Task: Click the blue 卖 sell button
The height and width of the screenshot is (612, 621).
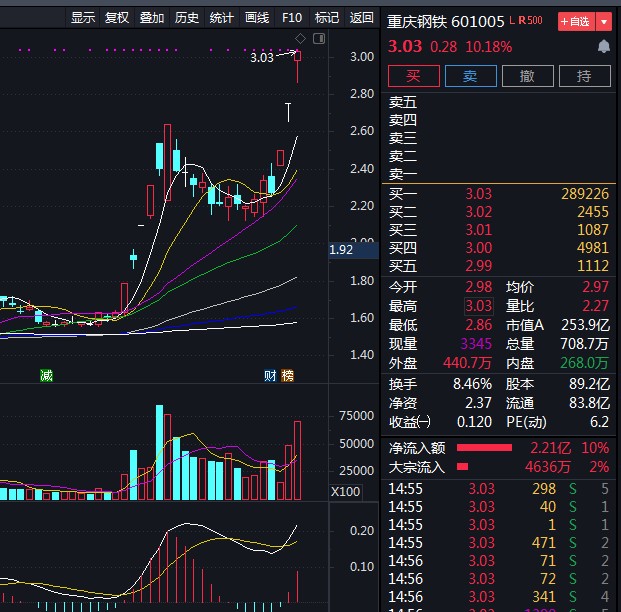Action: (x=471, y=76)
